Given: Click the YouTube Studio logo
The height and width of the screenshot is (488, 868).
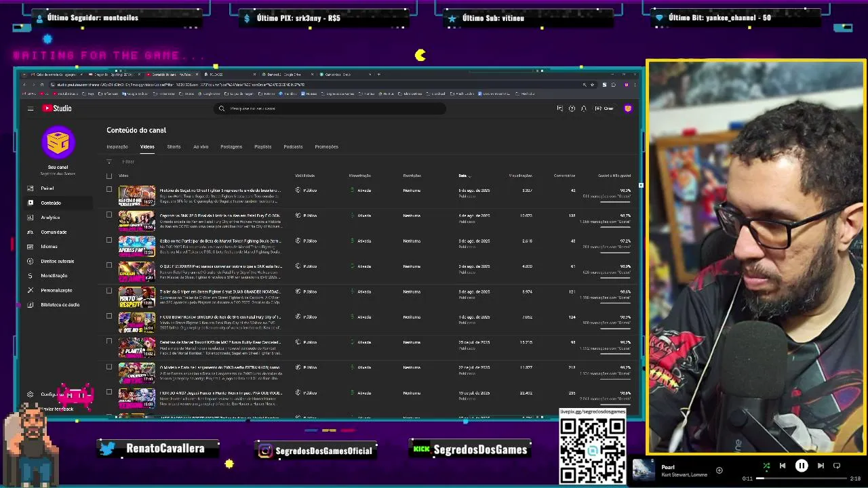Looking at the screenshot, I should (57, 108).
